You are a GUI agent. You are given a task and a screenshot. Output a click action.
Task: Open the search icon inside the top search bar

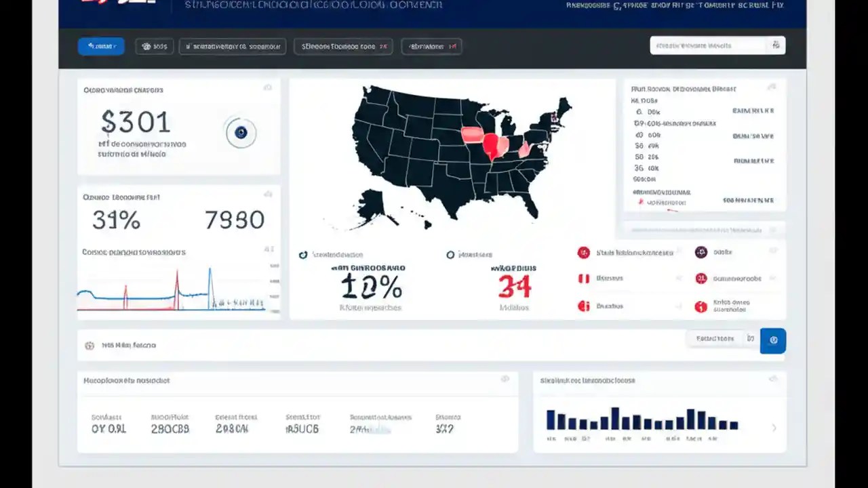776,45
